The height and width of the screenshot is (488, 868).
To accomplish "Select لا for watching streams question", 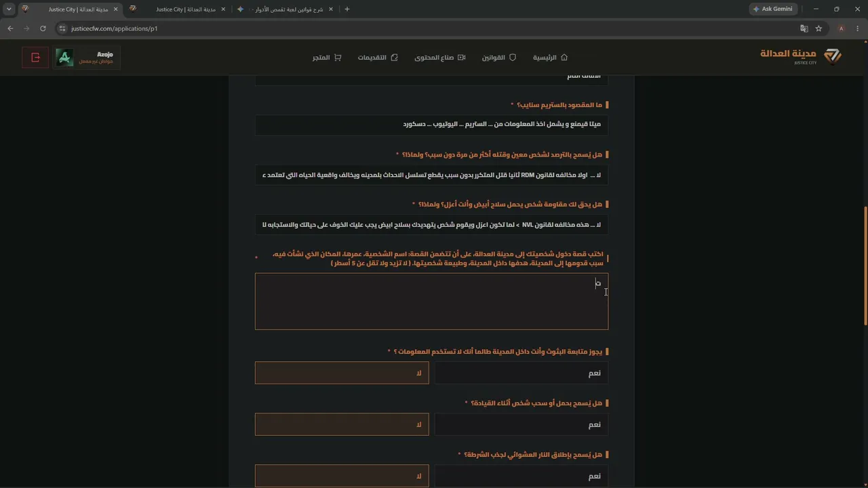I will click(342, 373).
